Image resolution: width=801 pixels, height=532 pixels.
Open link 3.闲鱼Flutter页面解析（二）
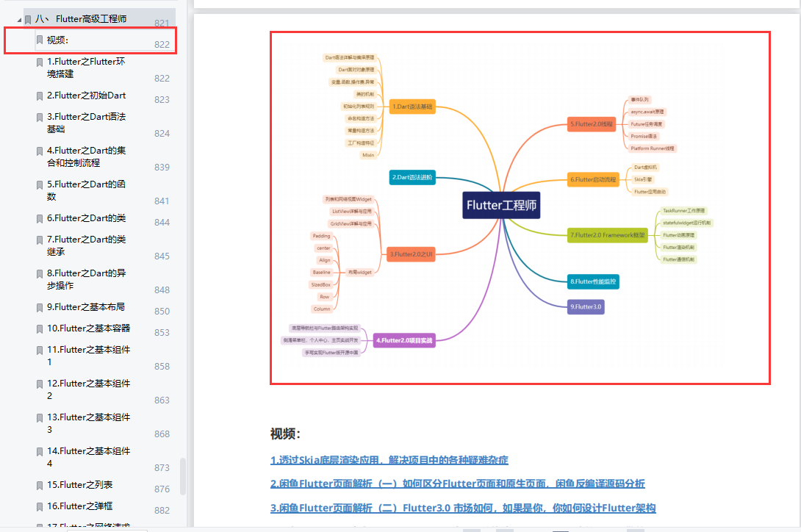[463, 508]
